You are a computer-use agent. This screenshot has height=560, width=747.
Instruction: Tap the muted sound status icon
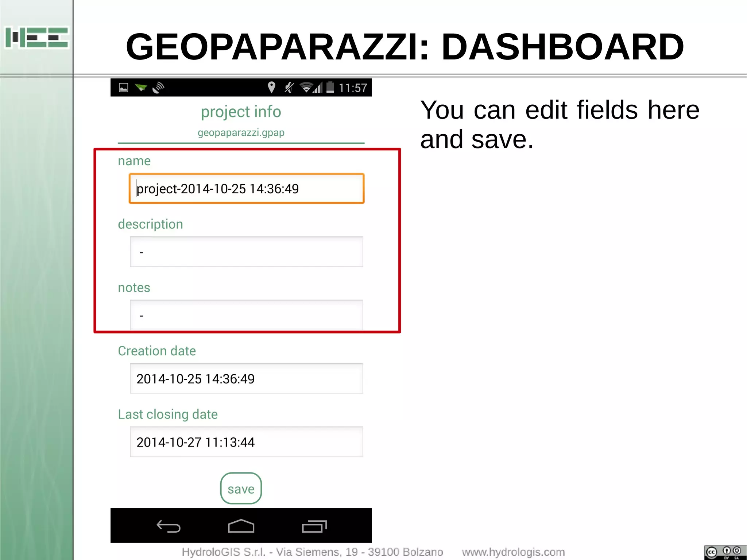point(289,88)
